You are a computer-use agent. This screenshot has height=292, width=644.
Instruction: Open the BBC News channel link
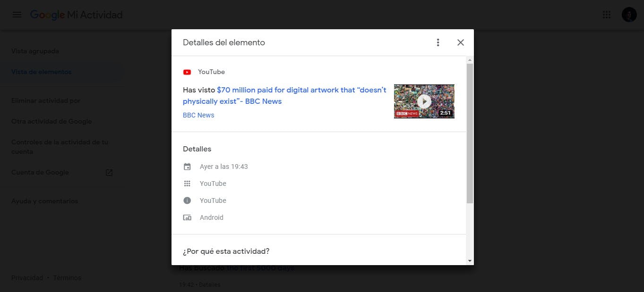(198, 115)
